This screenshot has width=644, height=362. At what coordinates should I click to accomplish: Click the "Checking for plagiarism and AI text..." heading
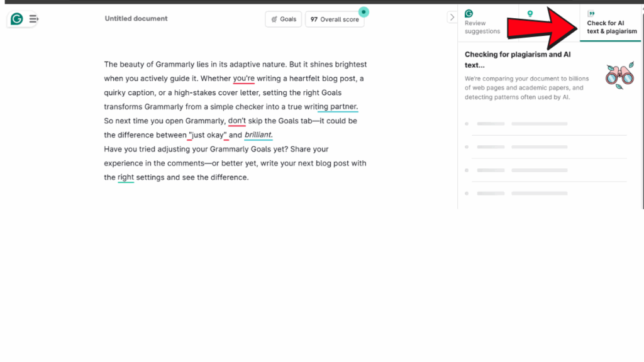[518, 60]
